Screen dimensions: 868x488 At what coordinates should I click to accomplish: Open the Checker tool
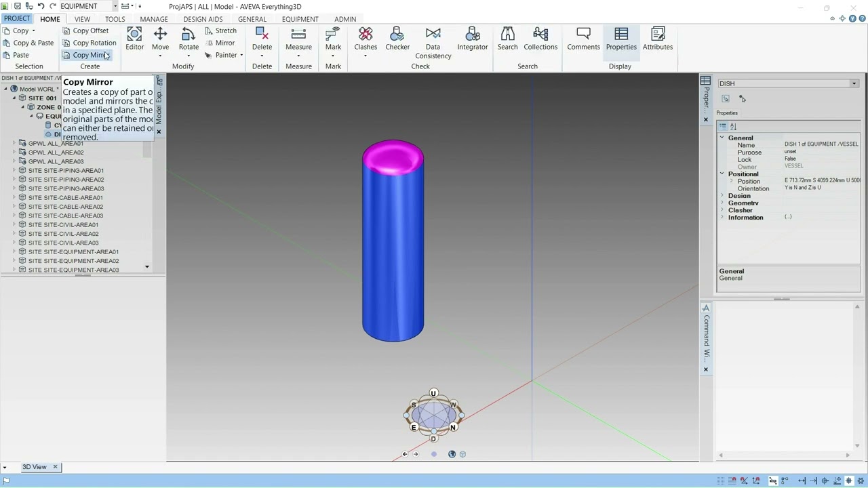click(x=397, y=39)
